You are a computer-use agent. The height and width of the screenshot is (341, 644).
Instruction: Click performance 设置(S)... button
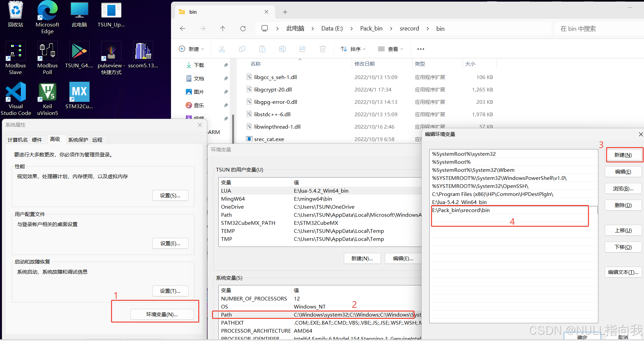tap(170, 195)
